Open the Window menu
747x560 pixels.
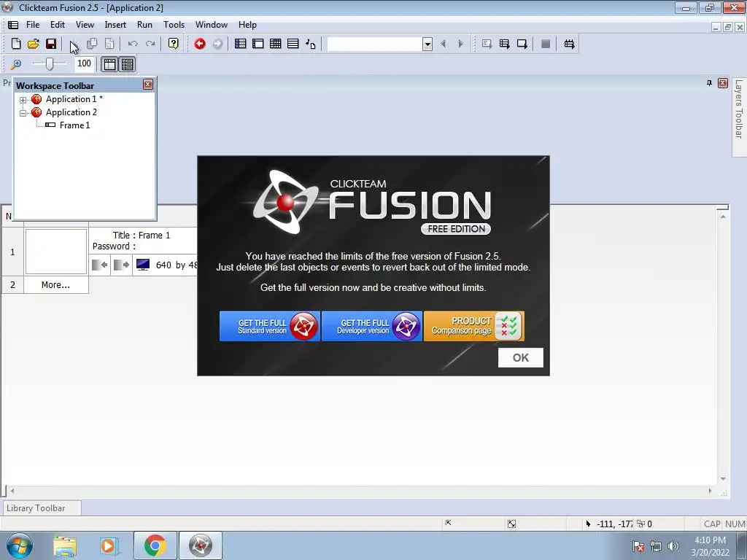[x=212, y=25]
